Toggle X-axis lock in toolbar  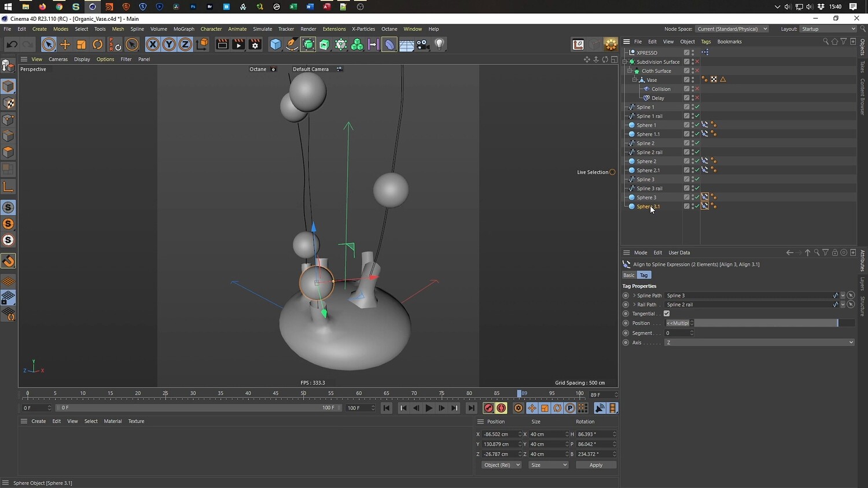click(x=152, y=45)
